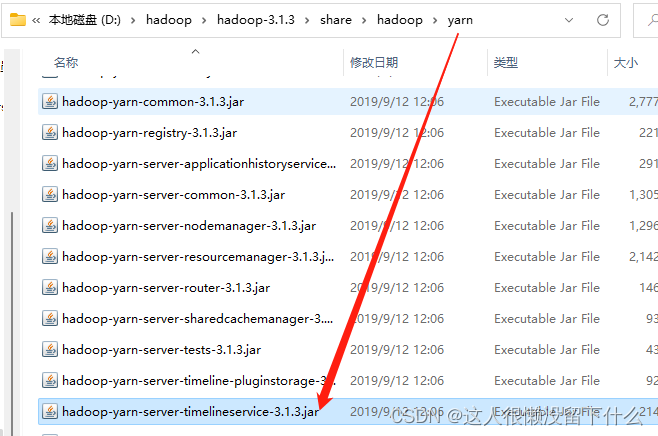The height and width of the screenshot is (436, 658).
Task: Select hadoop-yarn-server-applicationhistoryservice jar file
Action: point(199,164)
